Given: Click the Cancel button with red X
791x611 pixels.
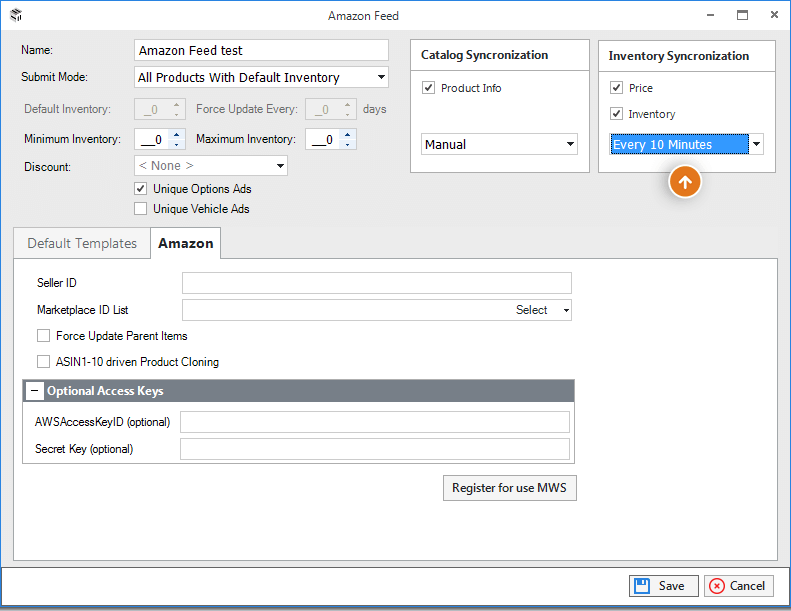Looking at the screenshot, I should (739, 586).
